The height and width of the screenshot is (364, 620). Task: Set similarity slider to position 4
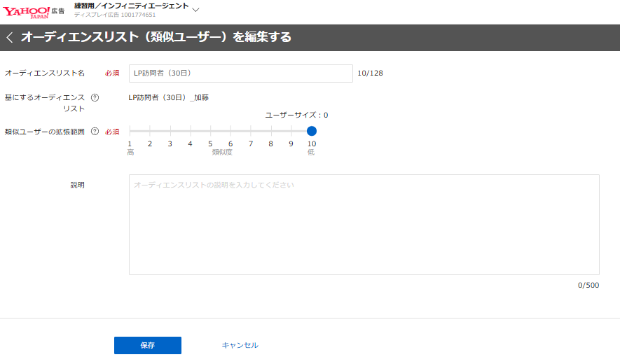pos(191,131)
